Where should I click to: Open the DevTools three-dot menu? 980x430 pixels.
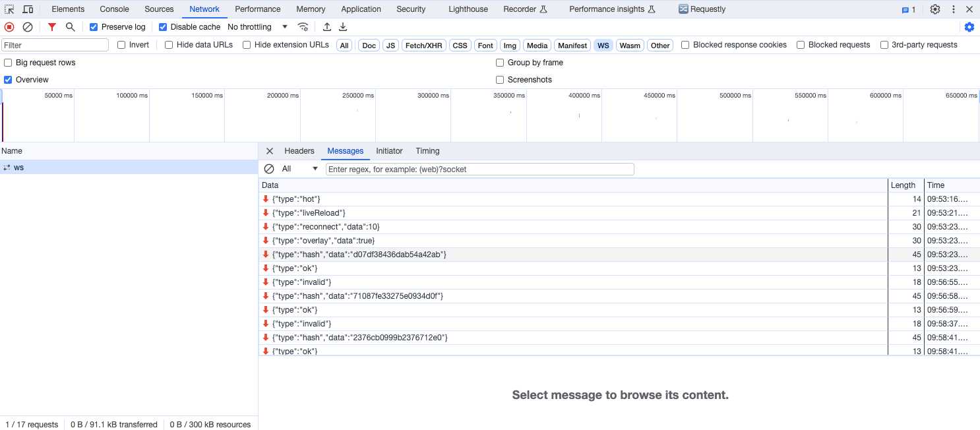(x=954, y=9)
